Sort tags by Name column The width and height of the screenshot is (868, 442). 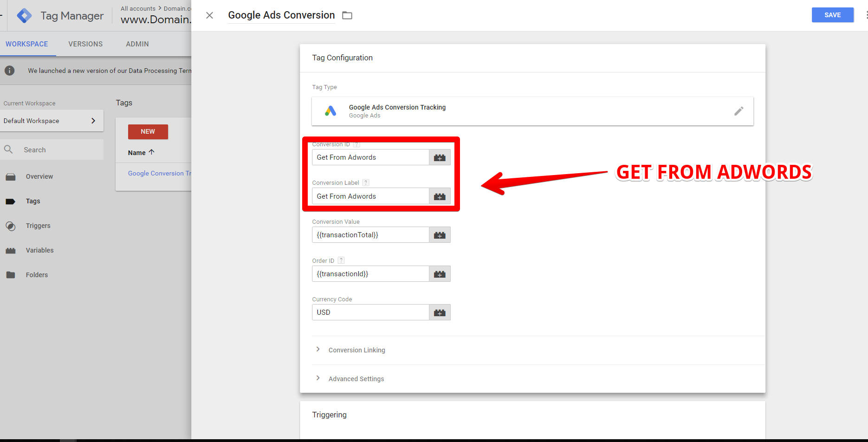tap(141, 152)
